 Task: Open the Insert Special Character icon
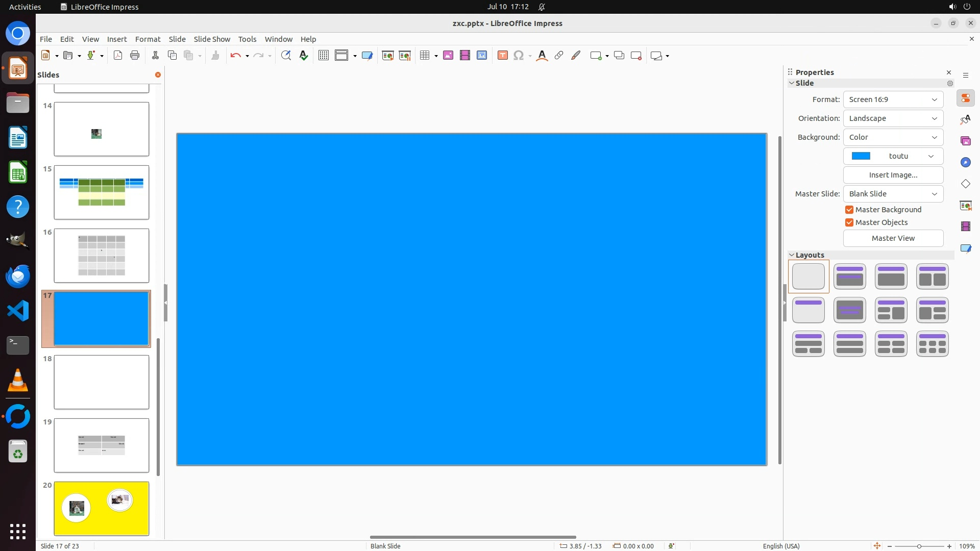click(x=518, y=56)
